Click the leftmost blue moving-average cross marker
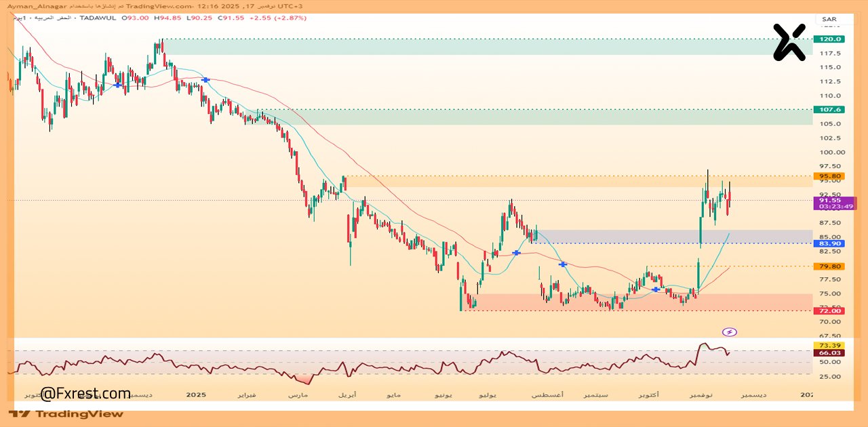868x427 pixels. coord(118,85)
